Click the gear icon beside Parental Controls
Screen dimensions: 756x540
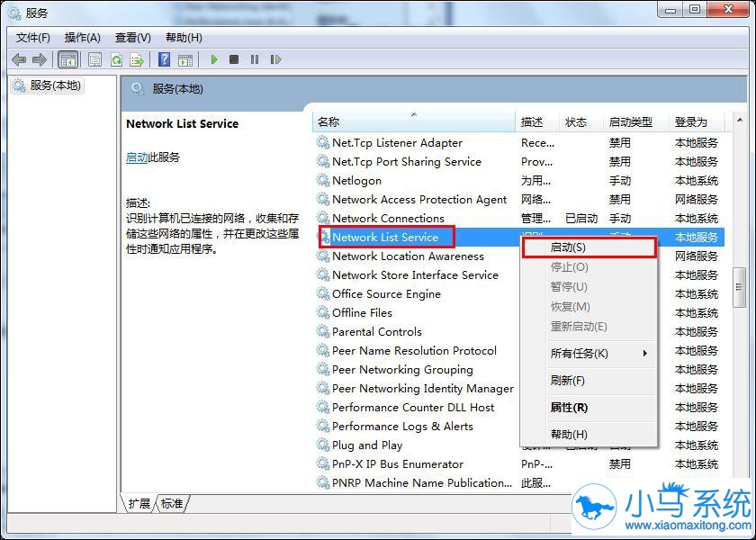click(x=322, y=332)
